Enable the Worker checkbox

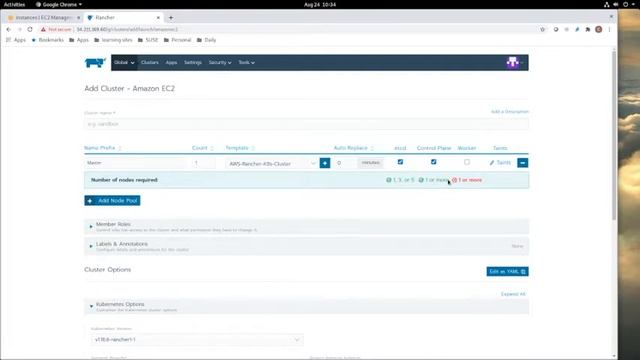[x=467, y=162]
